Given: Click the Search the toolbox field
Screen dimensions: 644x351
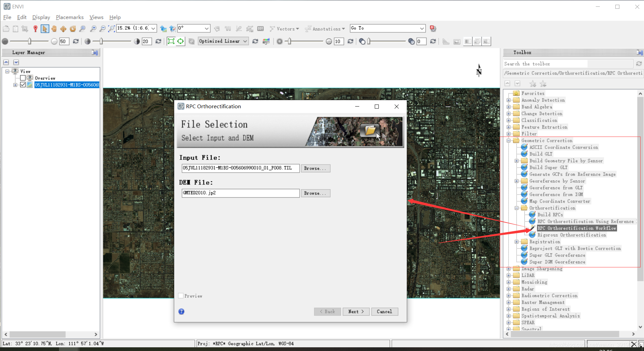Looking at the screenshot, I should pyautogui.click(x=568, y=64).
